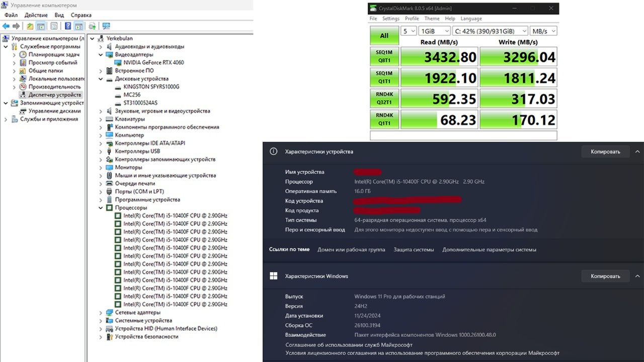The height and width of the screenshot is (362, 644).
Task: Collapse the Процессоры category
Action: [x=101, y=207]
